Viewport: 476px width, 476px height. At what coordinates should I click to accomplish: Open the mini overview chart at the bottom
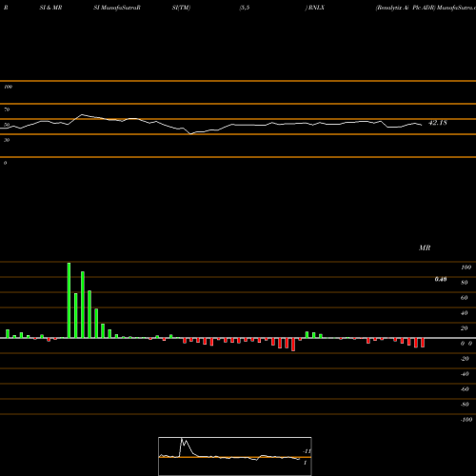[x=235, y=456]
